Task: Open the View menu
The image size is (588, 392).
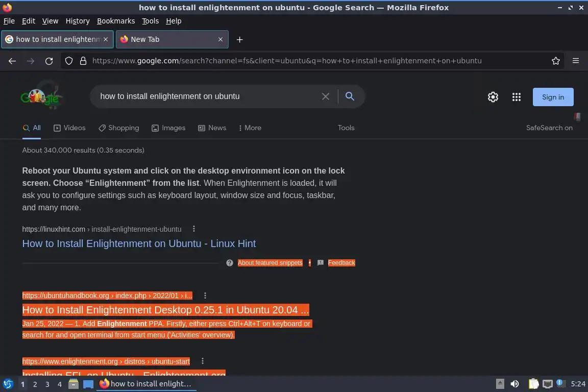Action: pyautogui.click(x=50, y=21)
